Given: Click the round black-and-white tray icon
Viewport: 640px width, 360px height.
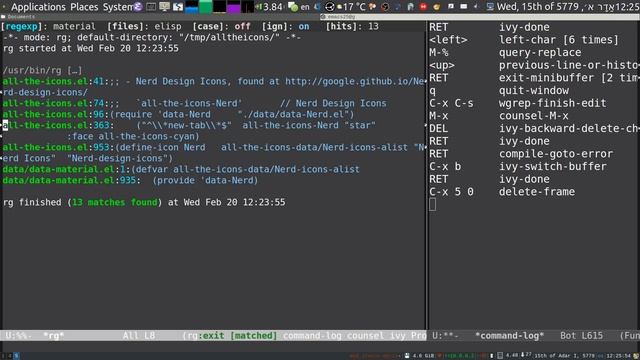Looking at the screenshot, I should (329, 7).
